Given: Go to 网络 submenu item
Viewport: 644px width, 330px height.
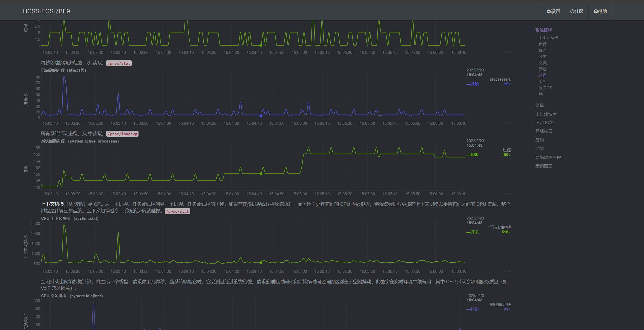Looking at the screenshot, I should [x=542, y=69].
